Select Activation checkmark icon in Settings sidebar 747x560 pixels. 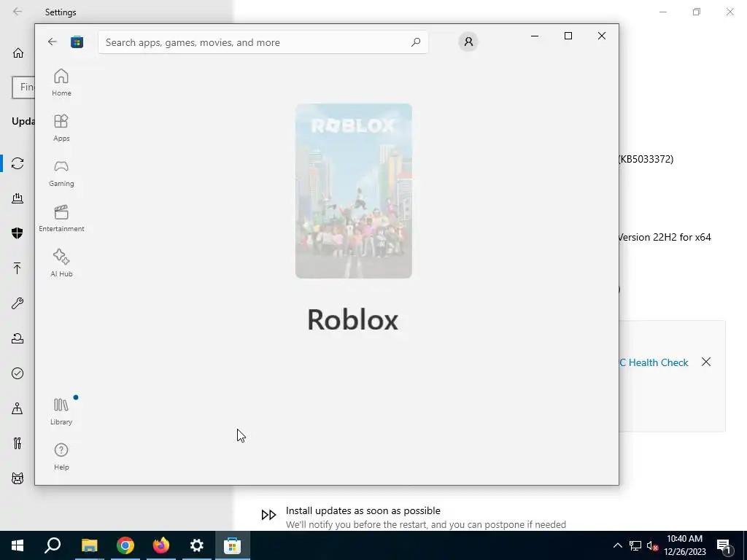click(x=18, y=373)
